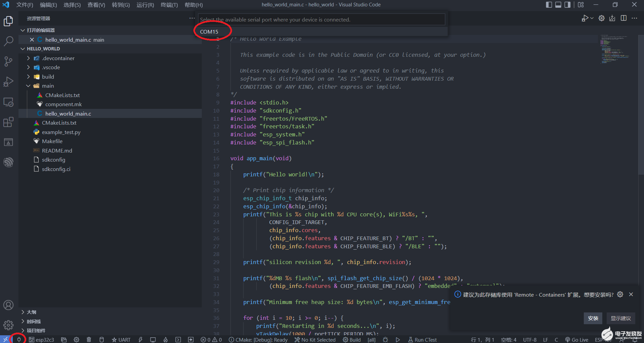Open the 查看(V) menu
Screen dimensions: 644x343
click(x=96, y=5)
